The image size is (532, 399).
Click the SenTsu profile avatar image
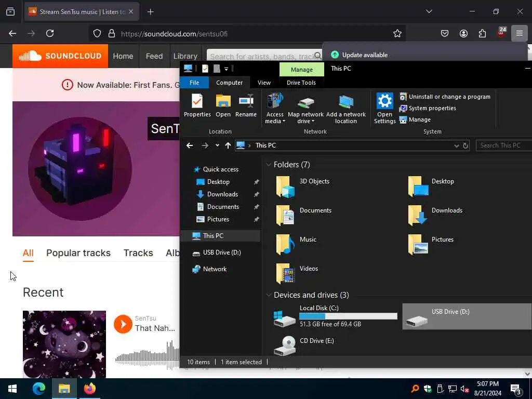click(80, 169)
